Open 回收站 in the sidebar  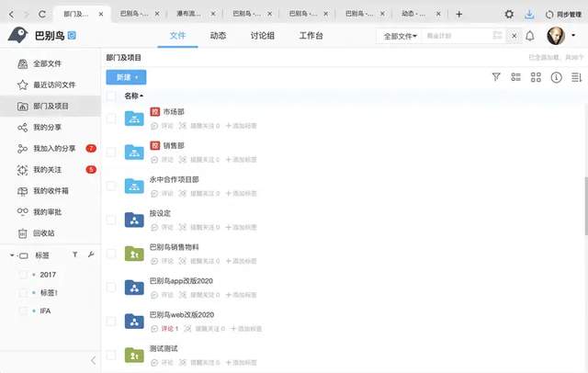pyautogui.click(x=45, y=232)
